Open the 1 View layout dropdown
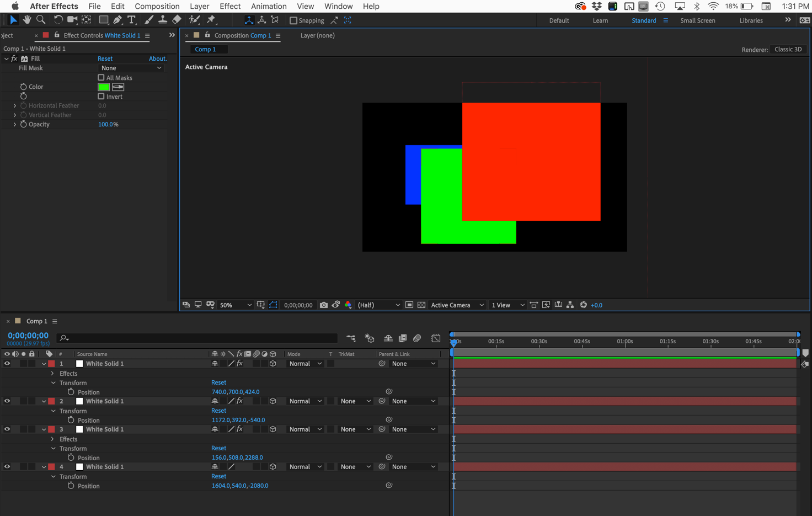812x516 pixels. [x=507, y=305]
